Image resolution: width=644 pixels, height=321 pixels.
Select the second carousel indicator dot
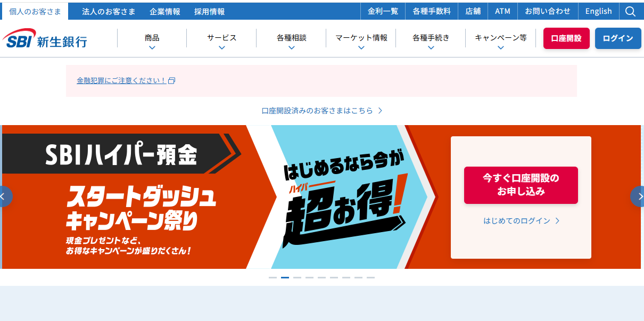[x=285, y=277]
